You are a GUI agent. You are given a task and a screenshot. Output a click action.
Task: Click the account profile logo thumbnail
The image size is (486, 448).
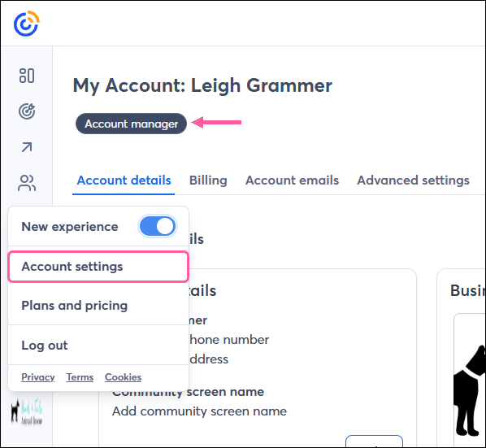click(27, 411)
